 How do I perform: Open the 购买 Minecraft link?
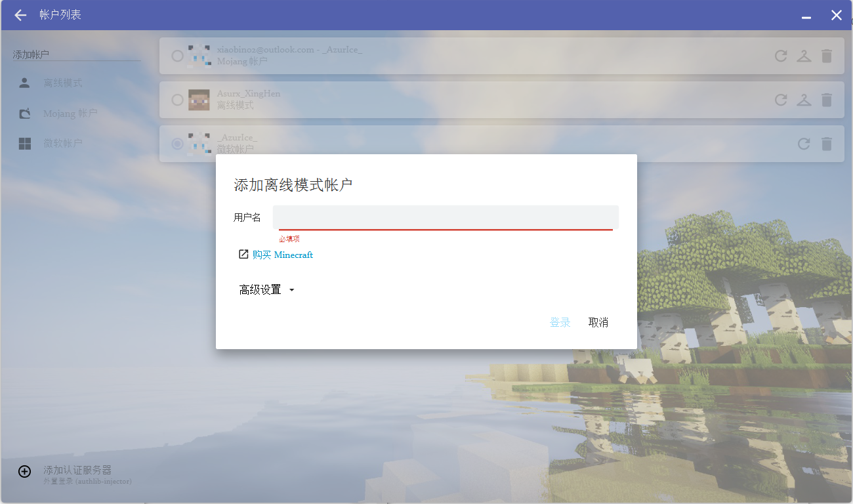tap(282, 255)
